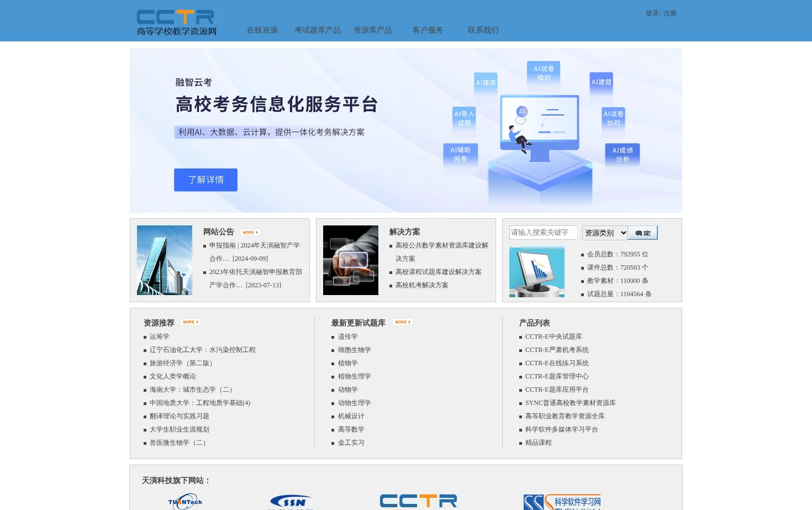Click the monitor chart thumbnail below search
Image resolution: width=812 pixels, height=510 pixels.
coord(537,272)
